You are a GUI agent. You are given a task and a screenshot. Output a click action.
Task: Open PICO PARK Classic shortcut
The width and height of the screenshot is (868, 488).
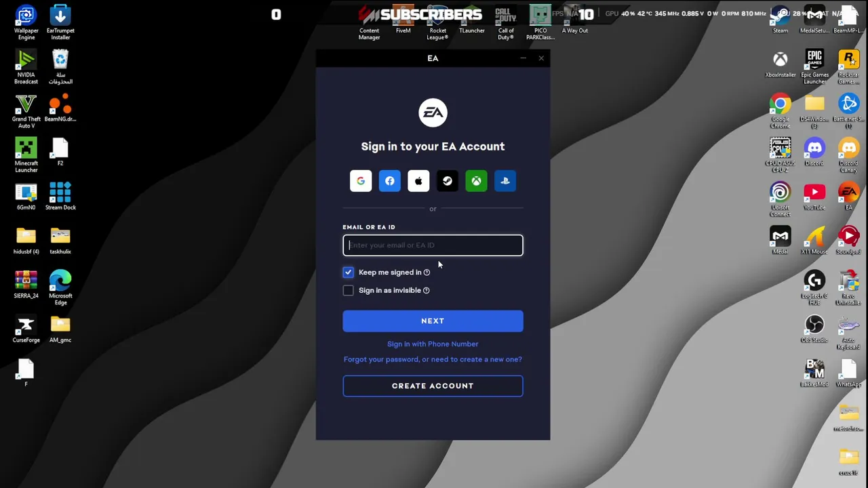(x=540, y=22)
